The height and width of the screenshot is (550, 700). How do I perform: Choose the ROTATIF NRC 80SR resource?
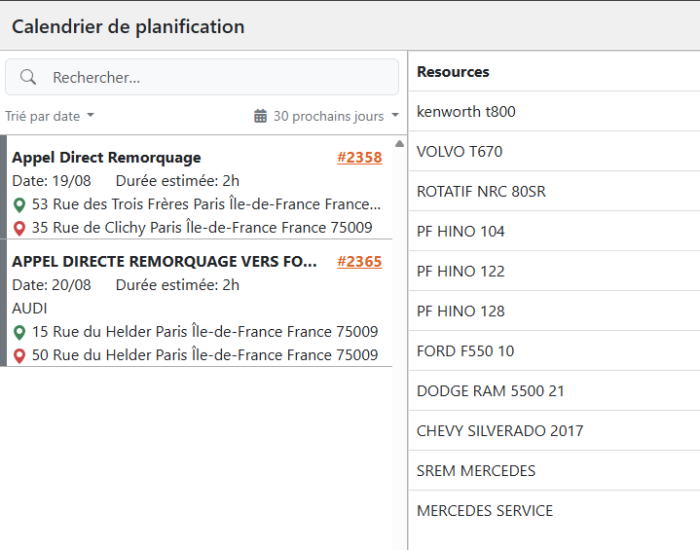(x=553, y=191)
